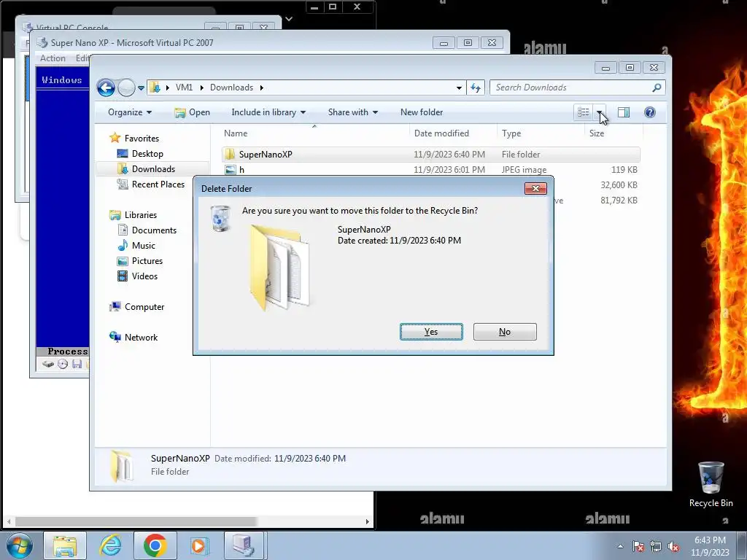Viewport: 747px width, 560px height.
Task: Open the Music library
Action: tap(136, 246)
